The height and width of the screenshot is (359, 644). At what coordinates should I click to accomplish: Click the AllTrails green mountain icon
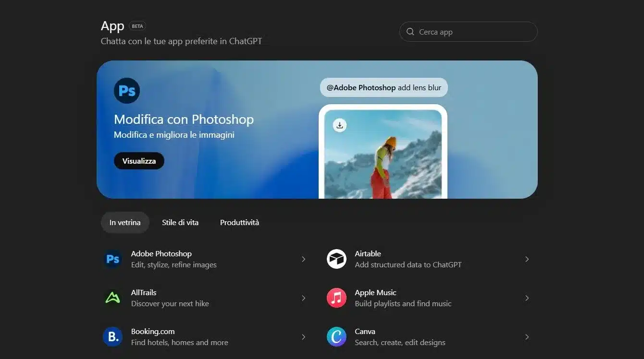(112, 298)
